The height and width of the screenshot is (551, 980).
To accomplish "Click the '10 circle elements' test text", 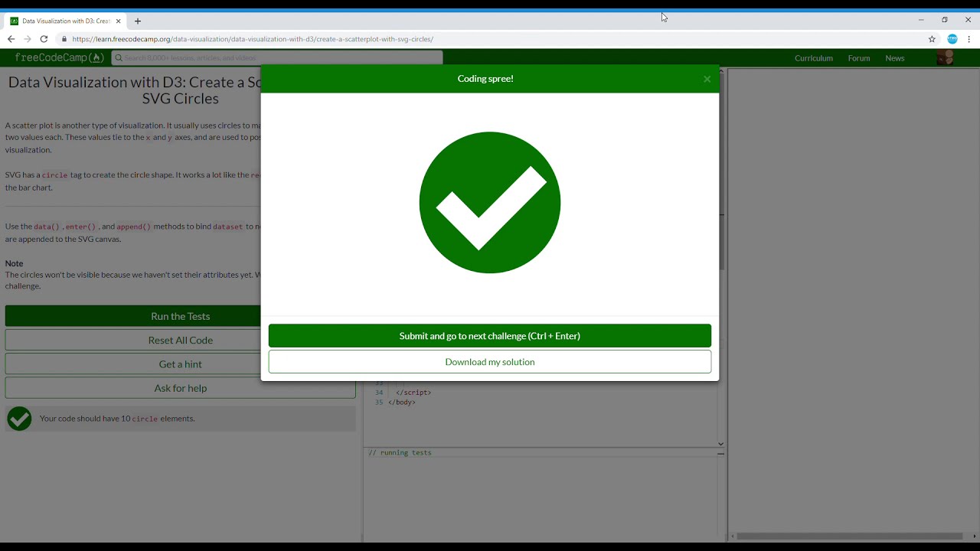I will [x=117, y=419].
